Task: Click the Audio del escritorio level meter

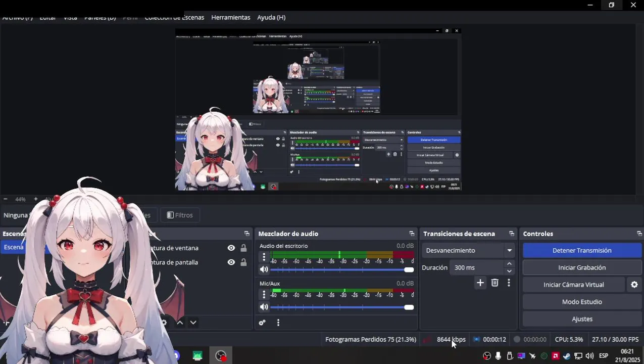Action: [x=343, y=254]
